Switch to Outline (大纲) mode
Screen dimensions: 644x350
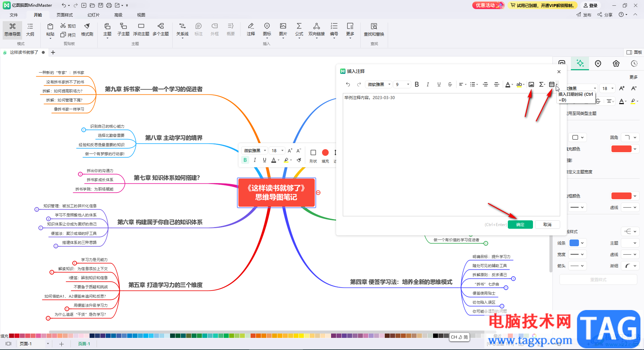(30, 30)
